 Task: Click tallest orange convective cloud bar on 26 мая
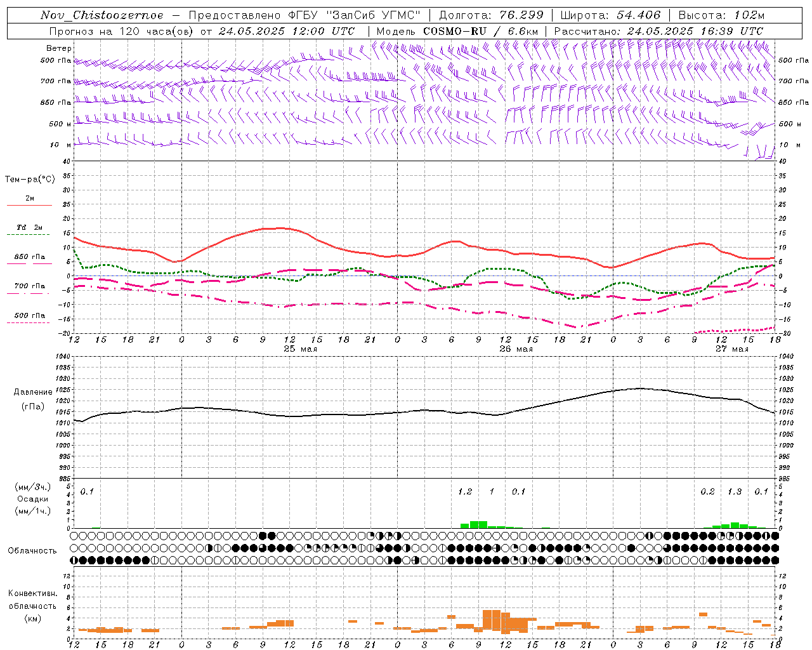click(x=492, y=620)
